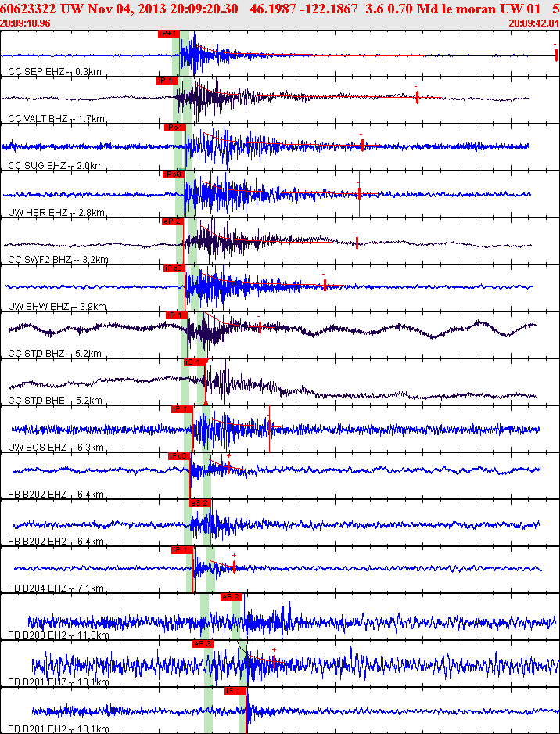Select the red coda end marker on UW SQS trace
This screenshot has height=734, width=560.
[x=269, y=426]
